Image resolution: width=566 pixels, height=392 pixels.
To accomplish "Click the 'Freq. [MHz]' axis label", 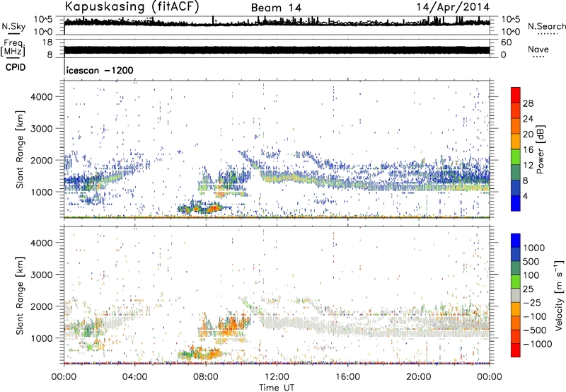I will (x=13, y=47).
